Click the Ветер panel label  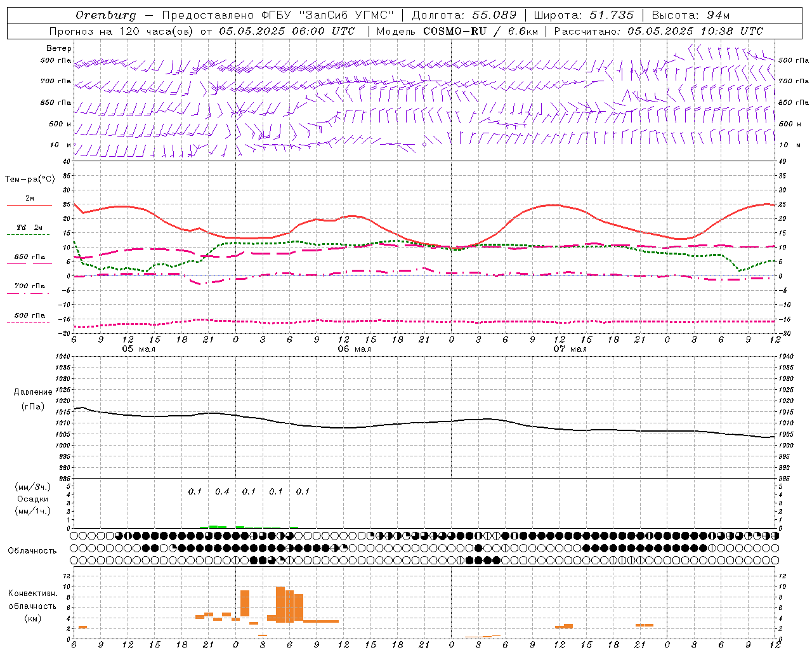click(59, 48)
